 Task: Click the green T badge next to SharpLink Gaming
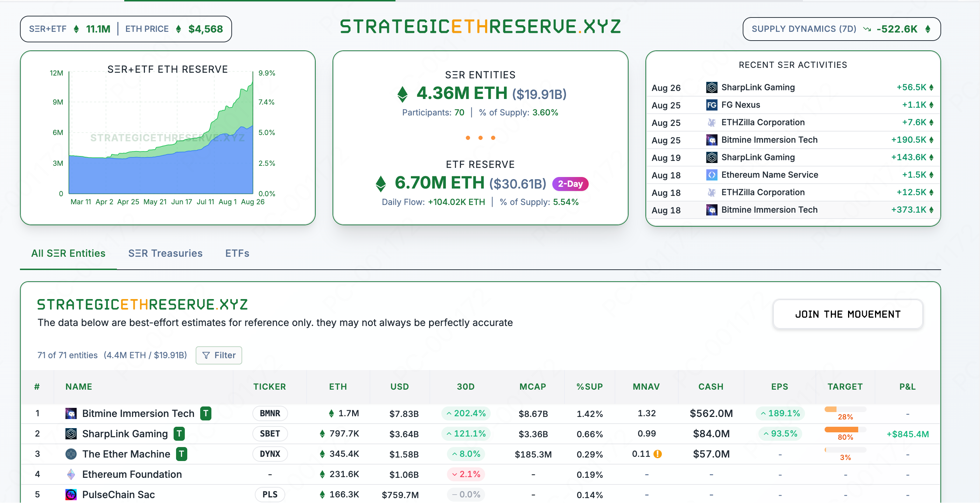179,433
